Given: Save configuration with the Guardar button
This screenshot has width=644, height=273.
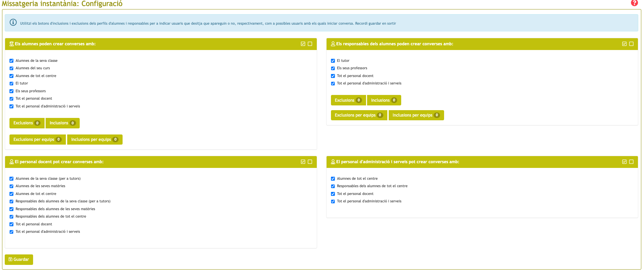Looking at the screenshot, I should coord(19,259).
